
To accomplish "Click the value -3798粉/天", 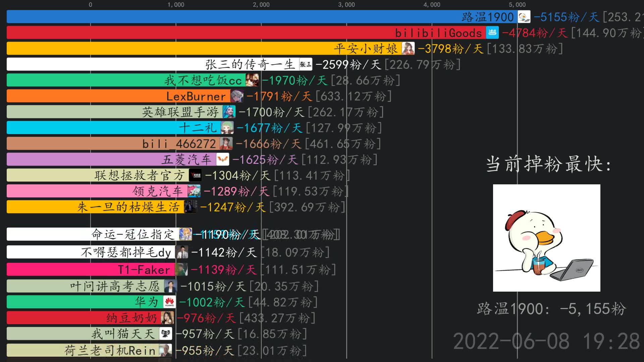I will pos(450,49).
